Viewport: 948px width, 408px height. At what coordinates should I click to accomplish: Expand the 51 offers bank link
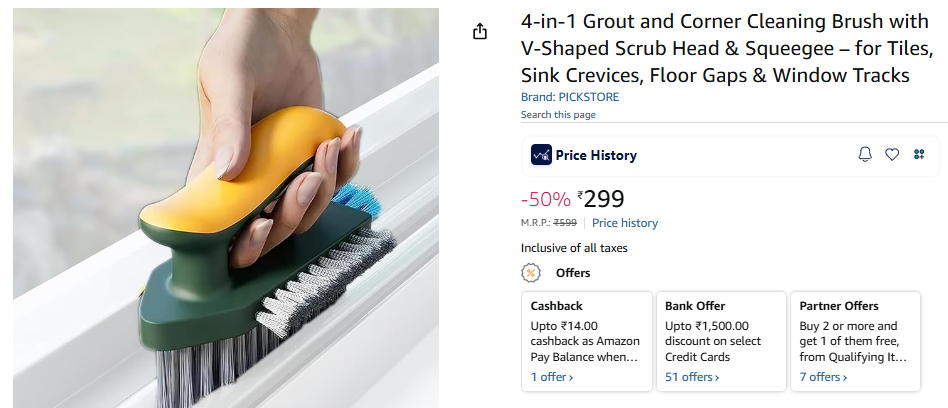pyautogui.click(x=692, y=377)
